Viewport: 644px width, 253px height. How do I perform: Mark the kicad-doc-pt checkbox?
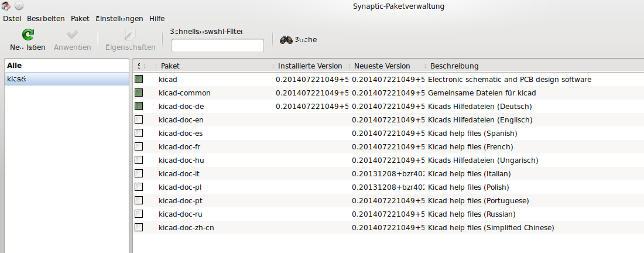[139, 200]
